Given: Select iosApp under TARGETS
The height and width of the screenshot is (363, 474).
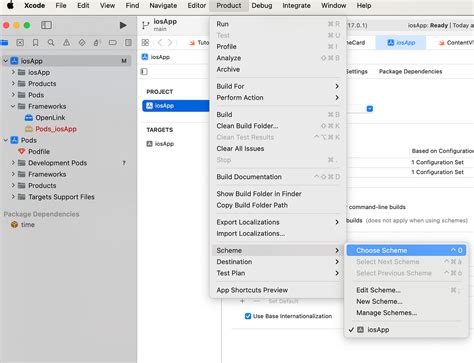Looking at the screenshot, I should coord(160,144).
